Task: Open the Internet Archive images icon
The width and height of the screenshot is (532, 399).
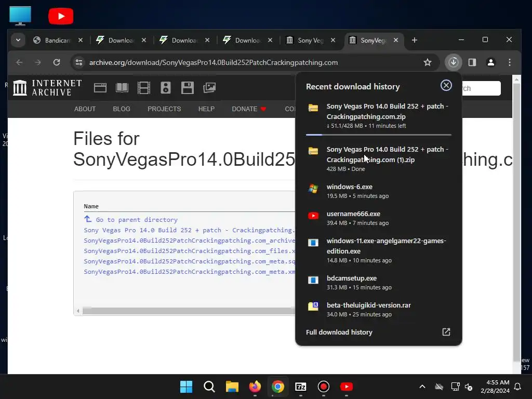Action: click(209, 88)
